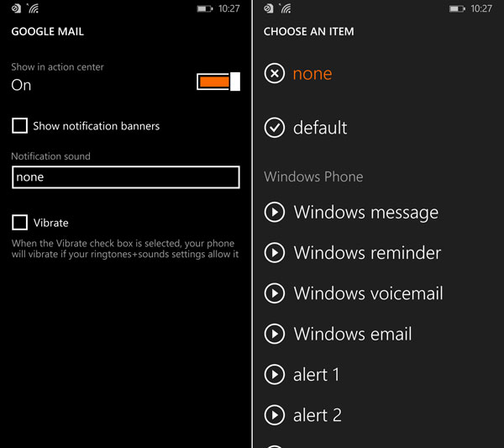Select the 'none' sound option
Image resolution: width=504 pixels, height=448 pixels.
(312, 74)
